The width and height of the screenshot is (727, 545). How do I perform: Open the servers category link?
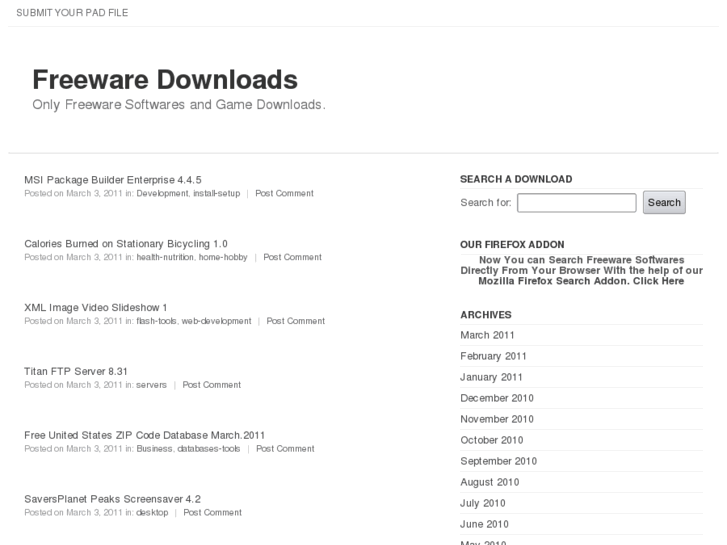(x=151, y=385)
